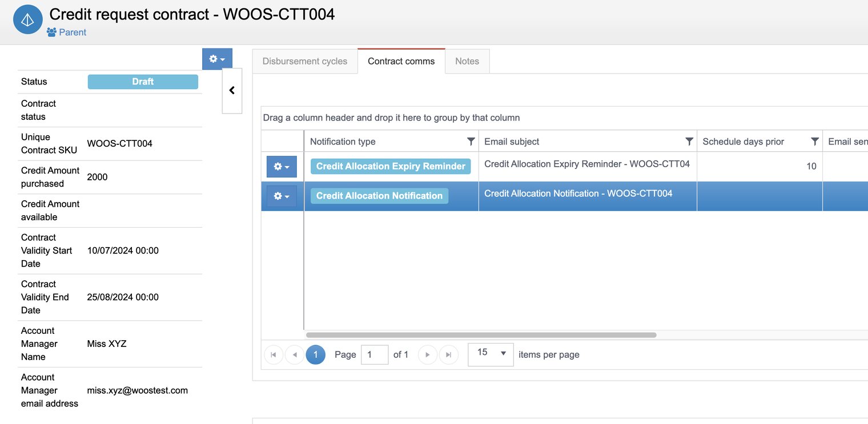Open the gear menu for the Expiry Reminder row

(282, 167)
